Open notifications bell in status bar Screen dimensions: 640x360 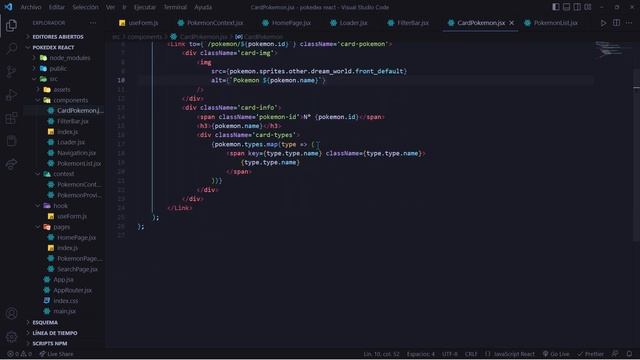pyautogui.click(x=629, y=354)
